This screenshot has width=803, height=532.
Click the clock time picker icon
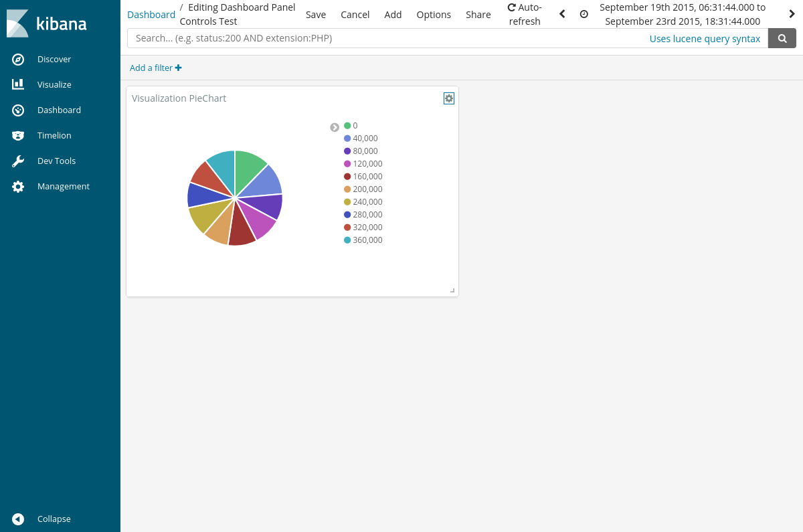[x=584, y=14]
